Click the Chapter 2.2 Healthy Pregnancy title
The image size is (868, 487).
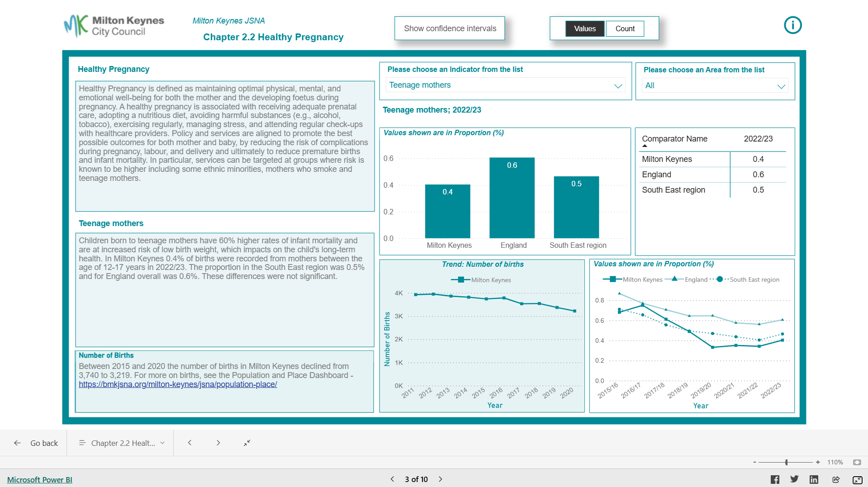(273, 37)
